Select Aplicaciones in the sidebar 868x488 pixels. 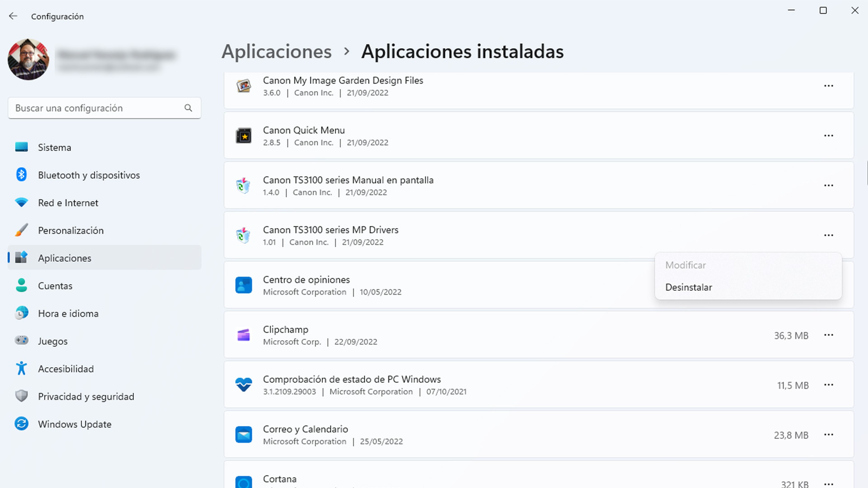[104, 258]
